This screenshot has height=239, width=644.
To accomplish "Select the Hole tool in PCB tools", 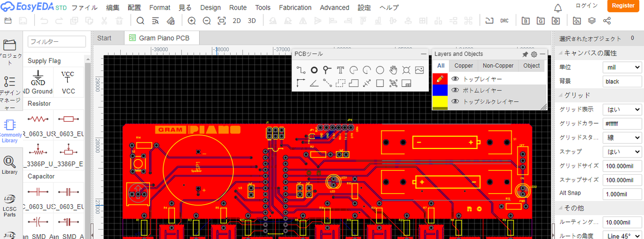I will pos(406,70).
